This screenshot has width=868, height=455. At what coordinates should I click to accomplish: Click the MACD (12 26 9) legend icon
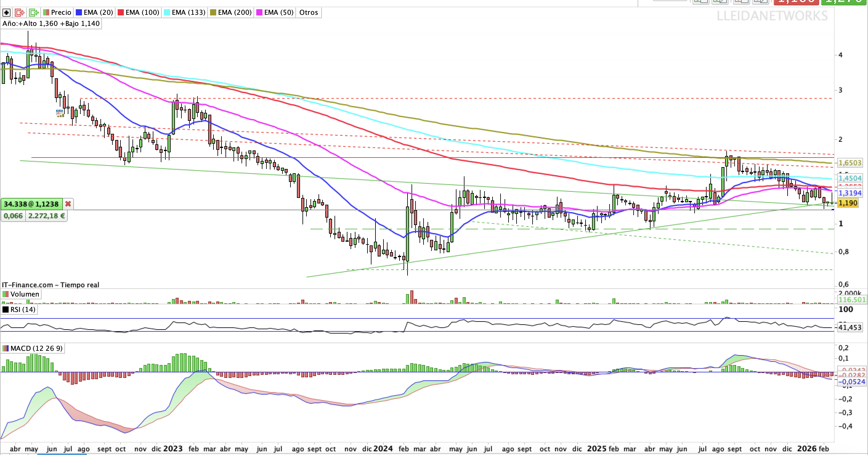(x=6, y=348)
